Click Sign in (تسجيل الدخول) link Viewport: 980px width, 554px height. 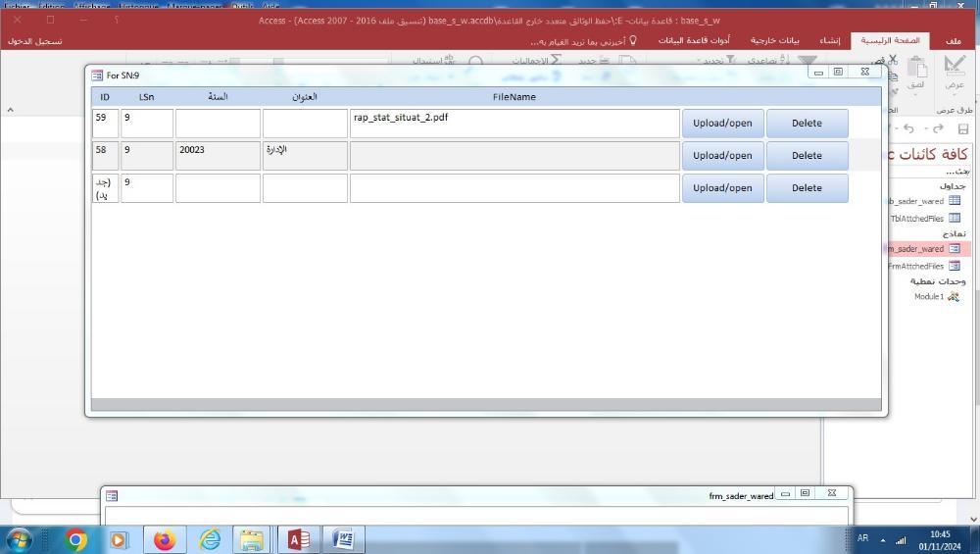coord(35,41)
